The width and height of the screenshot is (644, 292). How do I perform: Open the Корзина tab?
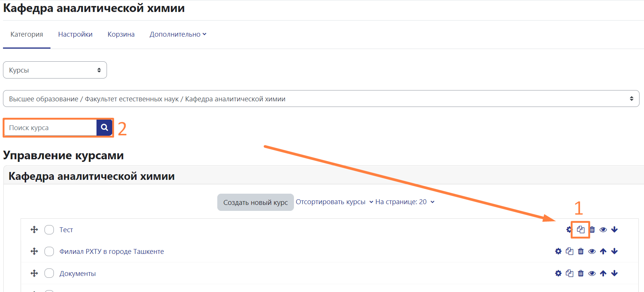click(121, 34)
